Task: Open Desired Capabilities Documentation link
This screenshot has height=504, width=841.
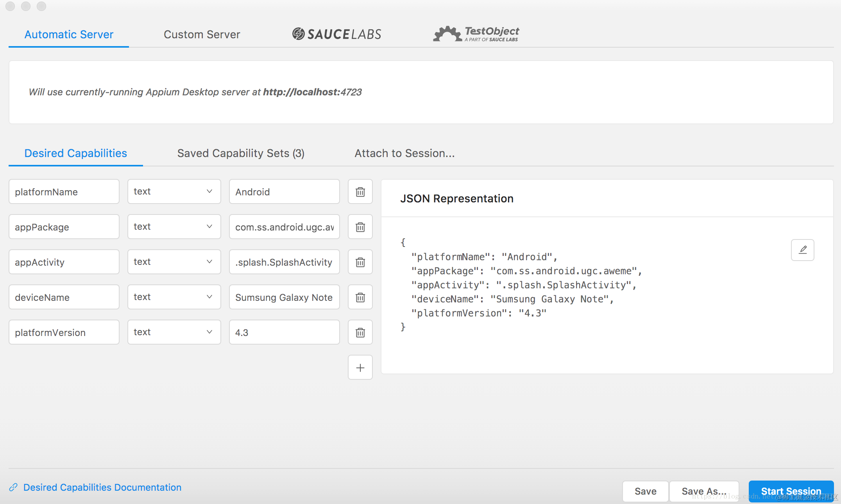Action: [x=102, y=487]
